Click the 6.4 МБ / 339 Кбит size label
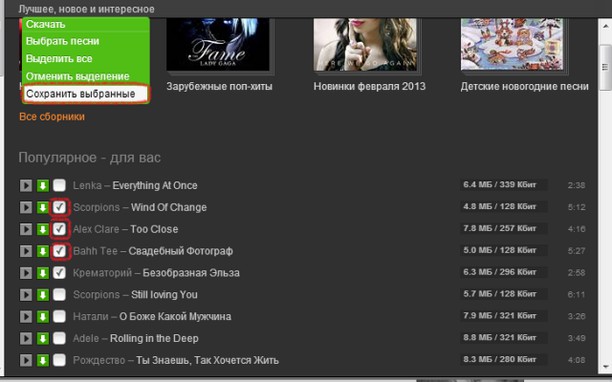This screenshot has height=382, width=612. point(500,185)
